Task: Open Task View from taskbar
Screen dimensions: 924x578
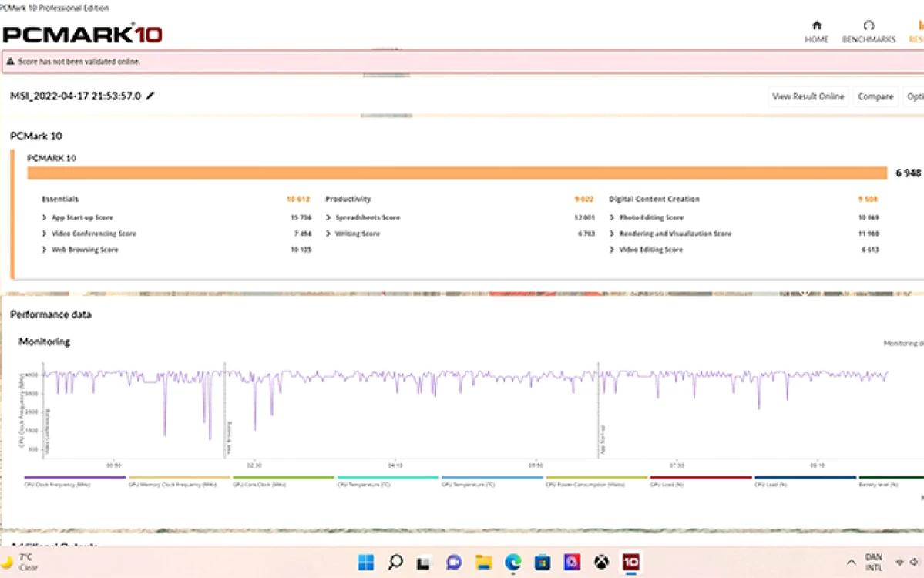Action: (x=423, y=563)
